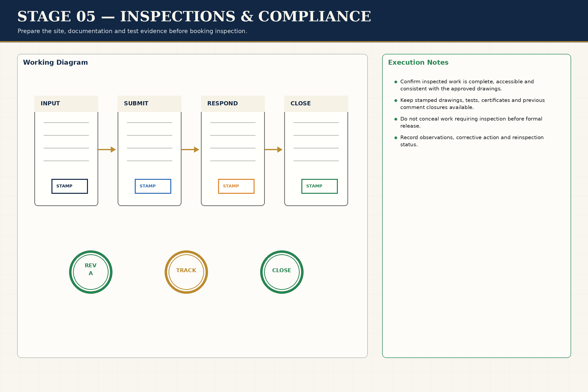The height and width of the screenshot is (392, 588).
Task: Click subtitle 'Prepare the site, documentation...'
Action: 132,31
